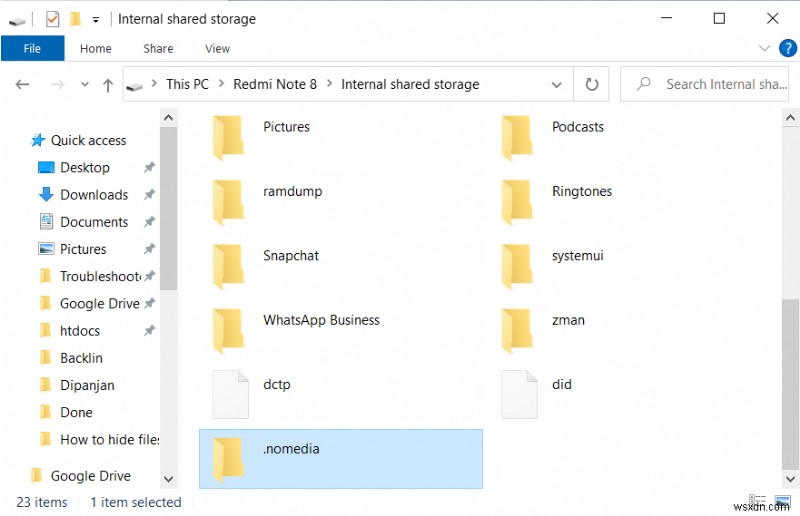This screenshot has width=800, height=516.
Task: Select the systemui folder icon
Action: 517,266
